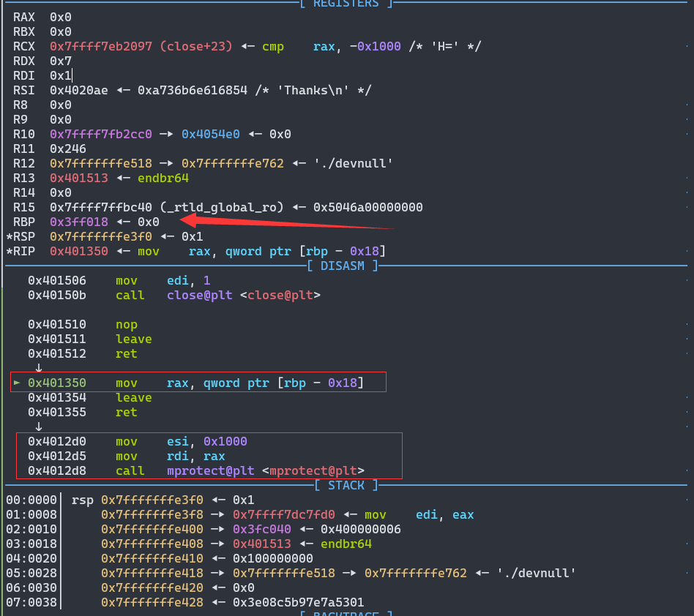The image size is (694, 616).
Task: Select the pointer target 0x4054e0
Action: point(211,134)
